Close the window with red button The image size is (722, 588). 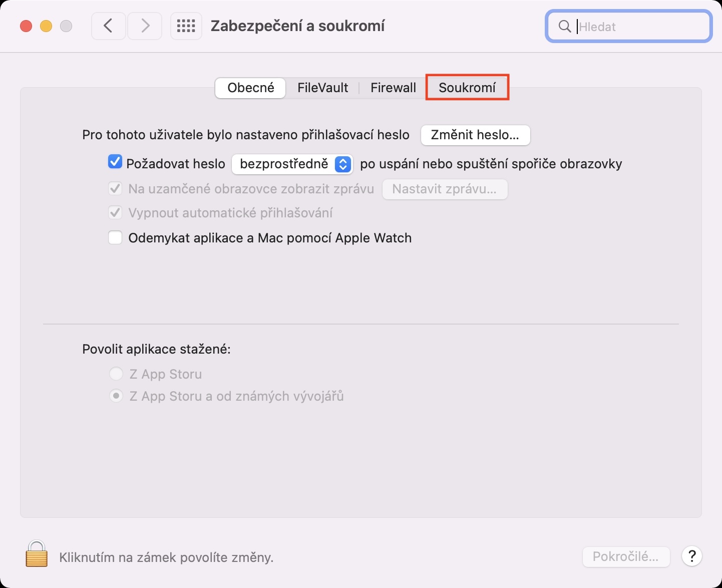point(26,26)
